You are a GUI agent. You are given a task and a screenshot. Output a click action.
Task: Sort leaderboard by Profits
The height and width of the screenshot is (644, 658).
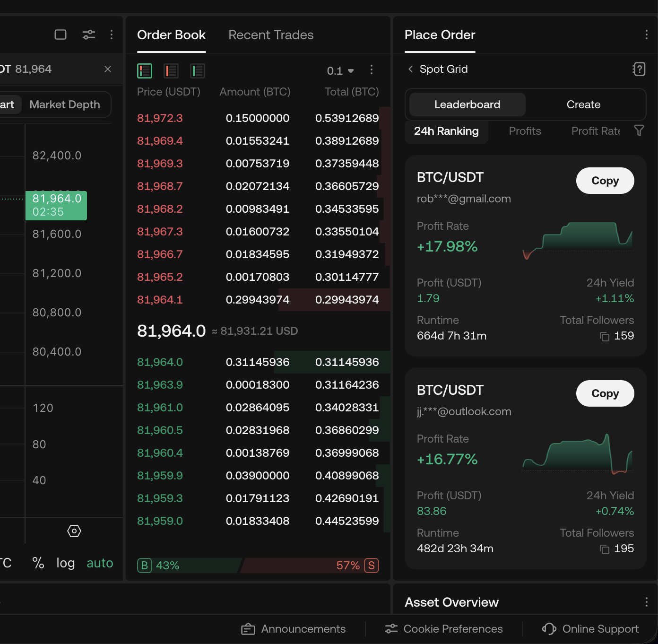click(x=525, y=131)
